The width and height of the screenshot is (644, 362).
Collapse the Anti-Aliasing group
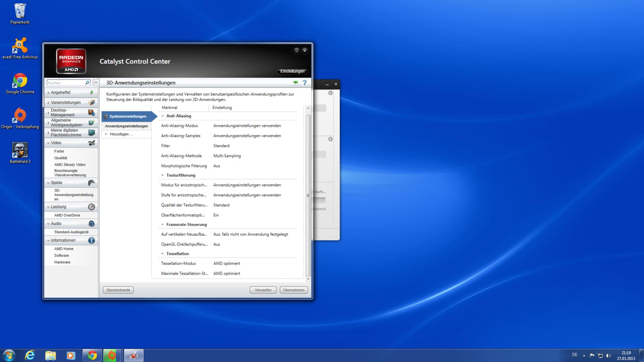162,116
